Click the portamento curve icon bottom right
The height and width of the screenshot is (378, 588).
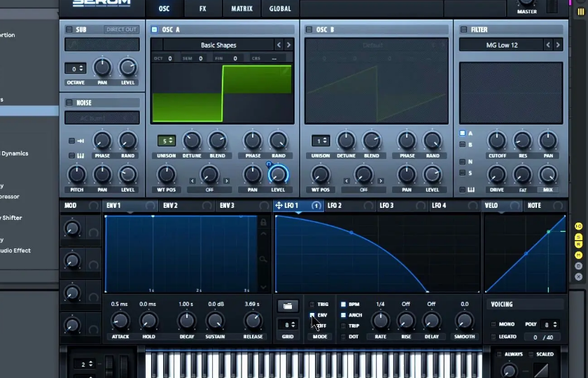click(540, 369)
